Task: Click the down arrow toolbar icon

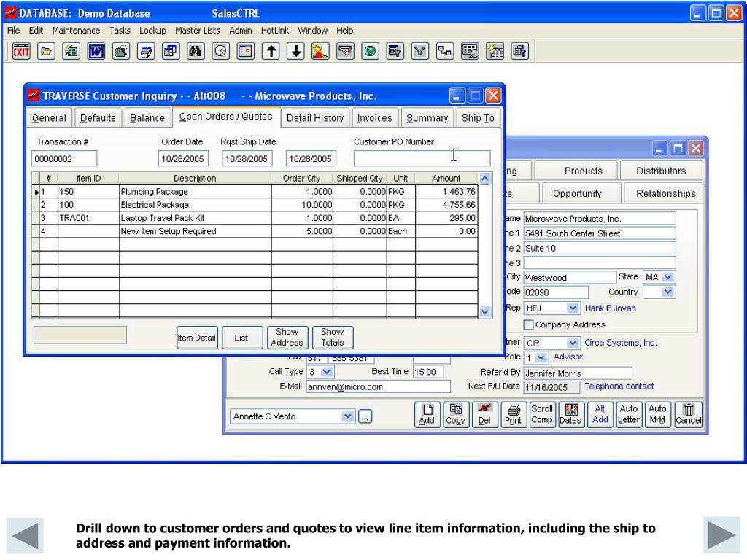Action: pos(296,51)
